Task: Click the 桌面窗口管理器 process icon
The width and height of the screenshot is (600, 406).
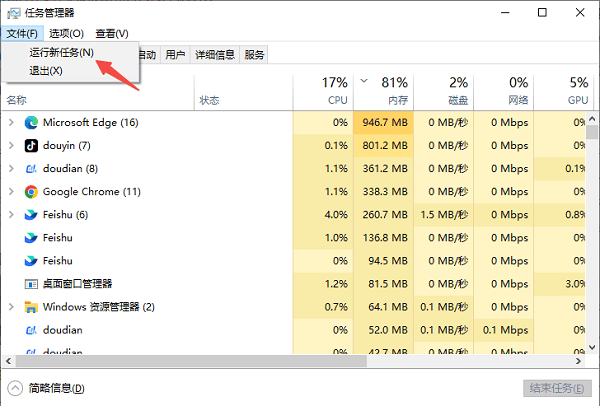Action: pos(31,283)
